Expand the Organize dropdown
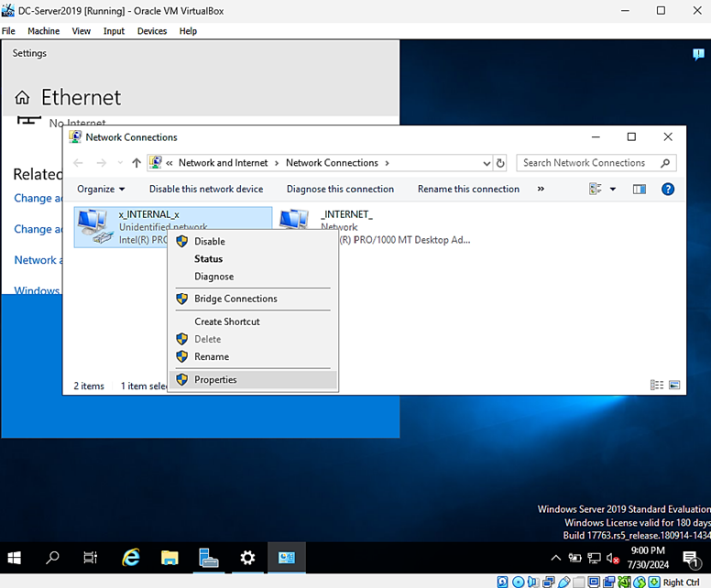Screen dimensions: 711x588 [101, 190]
